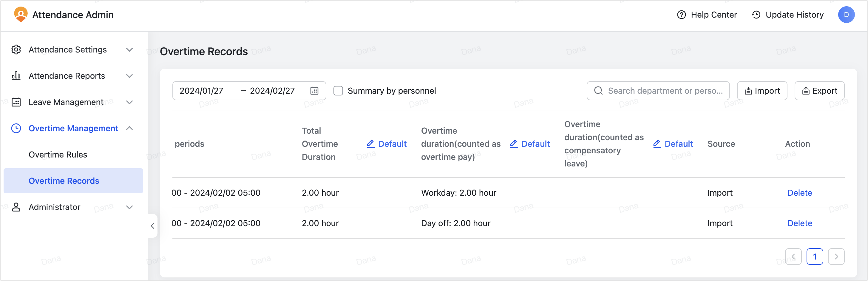Delete the Workday 2.00 hour record
868x281 pixels.
[799, 193]
